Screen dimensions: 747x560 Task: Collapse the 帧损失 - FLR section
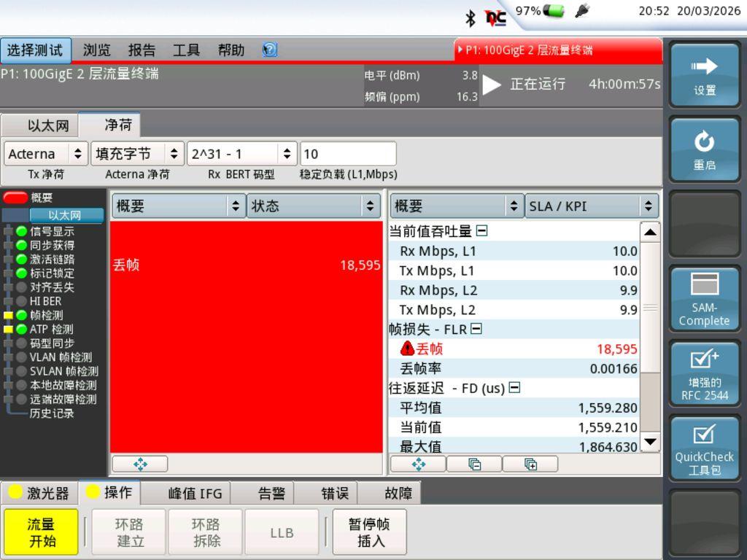tap(476, 329)
